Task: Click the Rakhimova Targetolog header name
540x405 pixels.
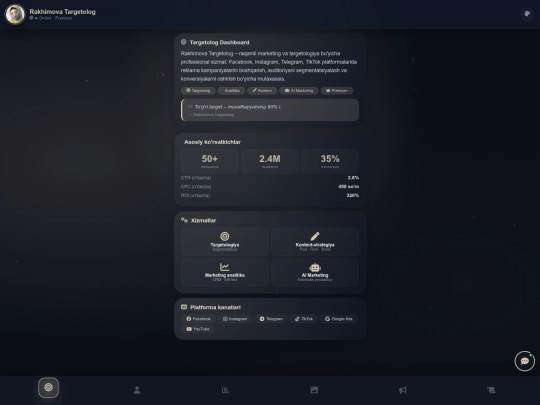Action: point(63,12)
